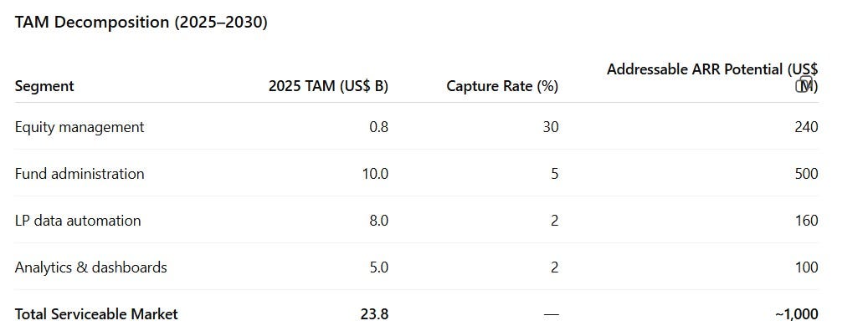Select the Segment column header

pyautogui.click(x=44, y=86)
